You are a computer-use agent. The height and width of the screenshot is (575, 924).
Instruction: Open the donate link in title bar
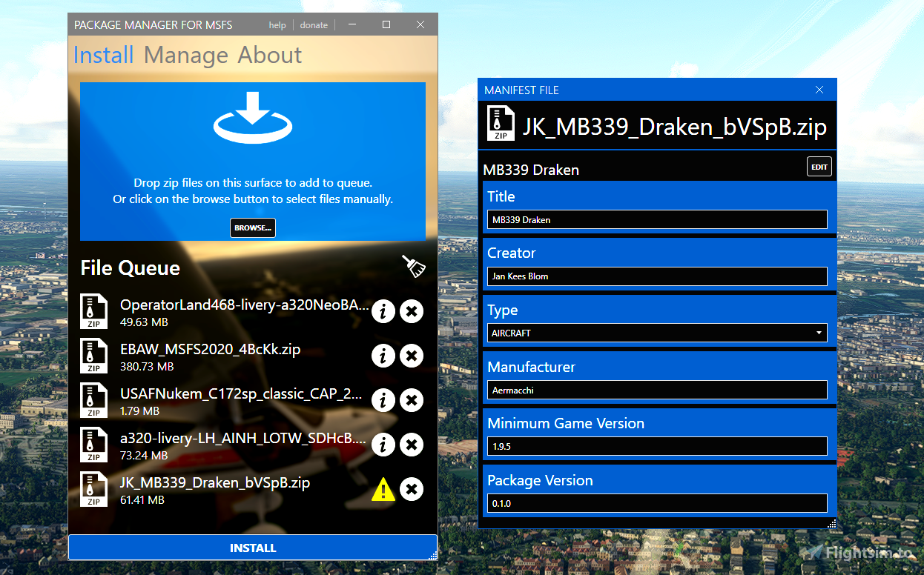314,25
